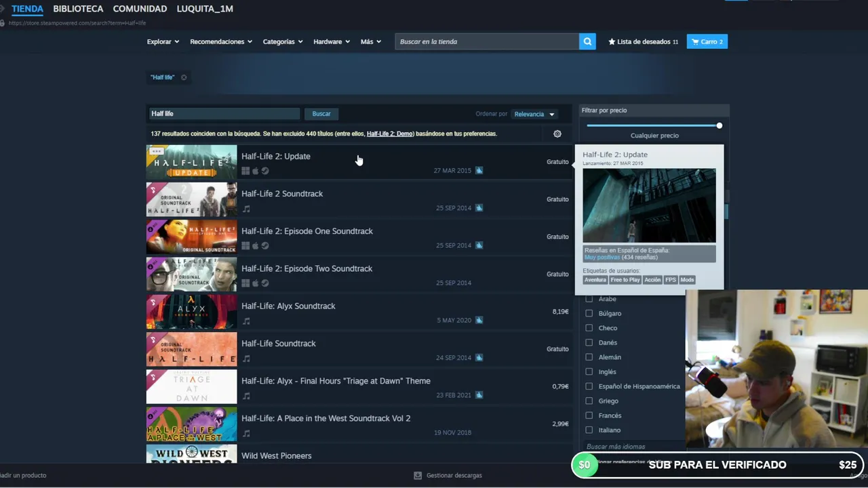Open the Recomendaciones dropdown
This screenshot has width=868, height=488.
(x=221, y=41)
